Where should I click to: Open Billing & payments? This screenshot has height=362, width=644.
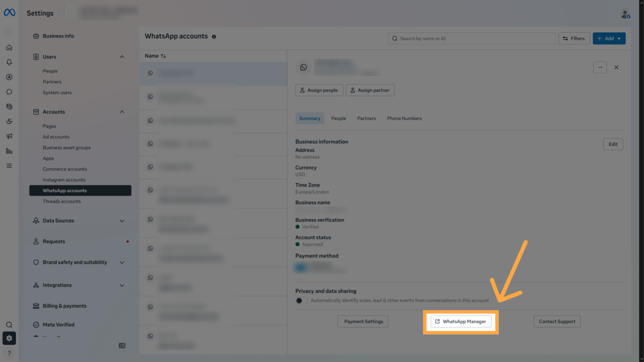click(x=64, y=306)
